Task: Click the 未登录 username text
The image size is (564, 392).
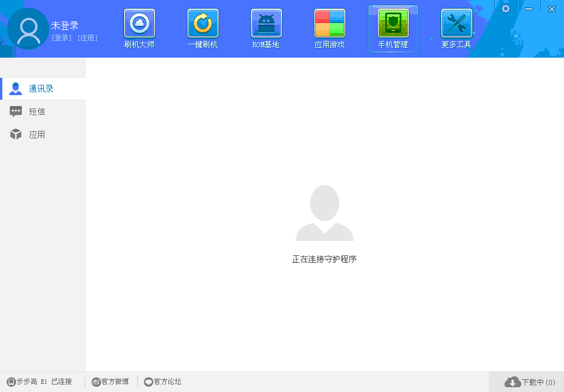Action: (x=65, y=25)
